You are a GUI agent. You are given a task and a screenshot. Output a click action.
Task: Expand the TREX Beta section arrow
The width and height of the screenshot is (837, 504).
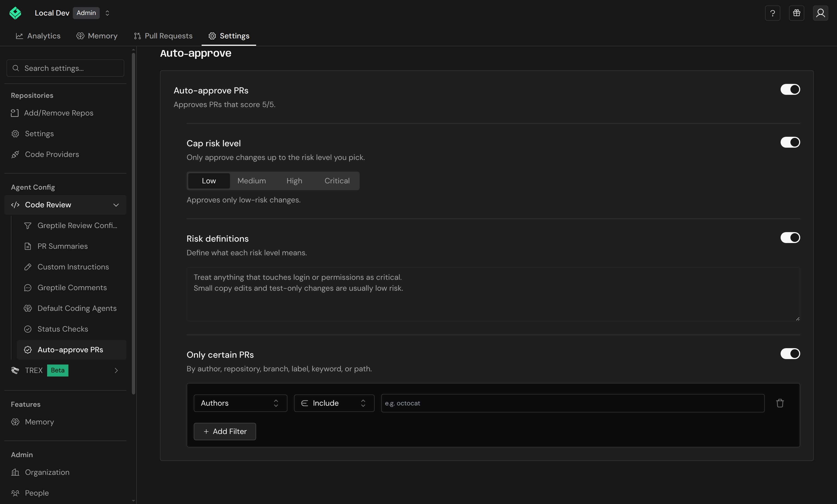click(116, 371)
